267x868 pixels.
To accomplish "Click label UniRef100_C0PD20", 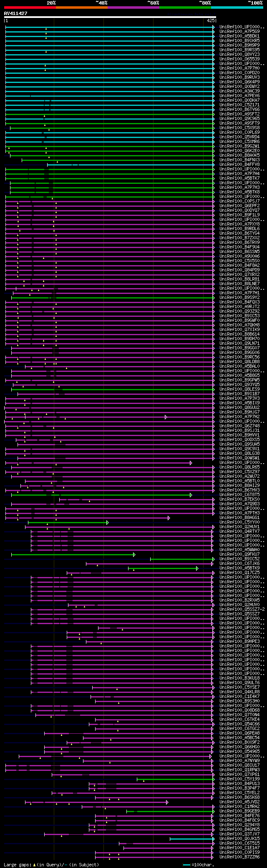I will coord(239,73).
